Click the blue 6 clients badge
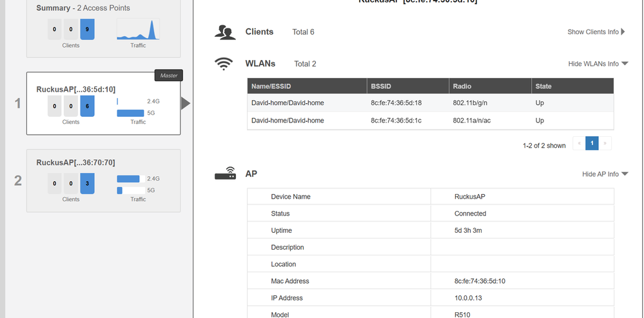This screenshot has height=318, width=644. click(x=88, y=106)
